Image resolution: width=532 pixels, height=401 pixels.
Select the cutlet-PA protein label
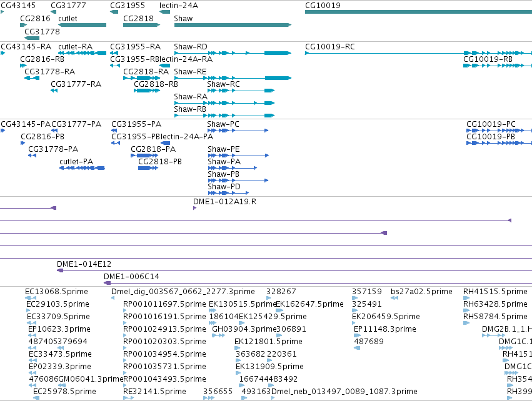[x=76, y=162]
